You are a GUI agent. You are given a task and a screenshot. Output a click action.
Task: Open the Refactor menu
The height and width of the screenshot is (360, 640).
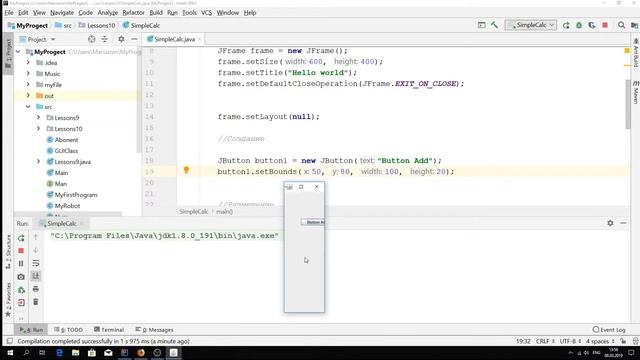133,13
